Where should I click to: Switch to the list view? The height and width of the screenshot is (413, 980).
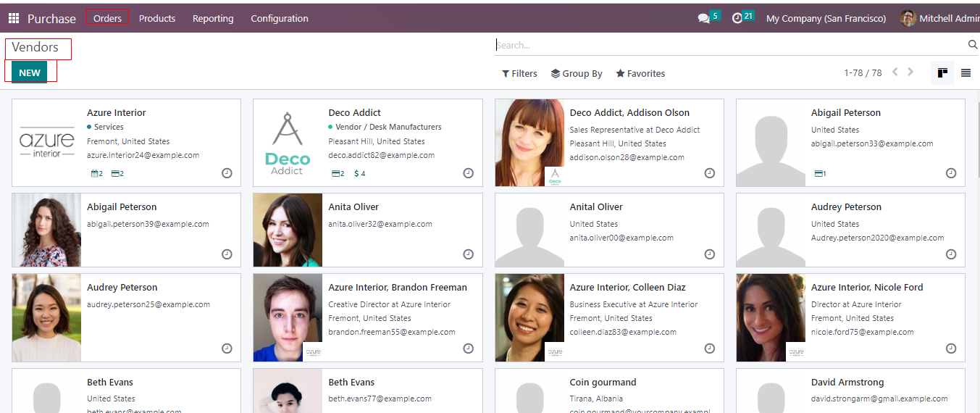(x=966, y=73)
